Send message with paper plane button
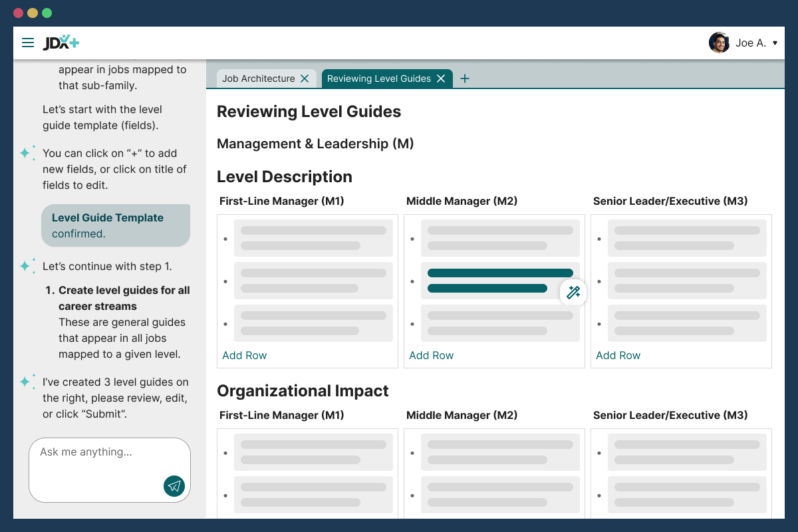 click(x=174, y=486)
